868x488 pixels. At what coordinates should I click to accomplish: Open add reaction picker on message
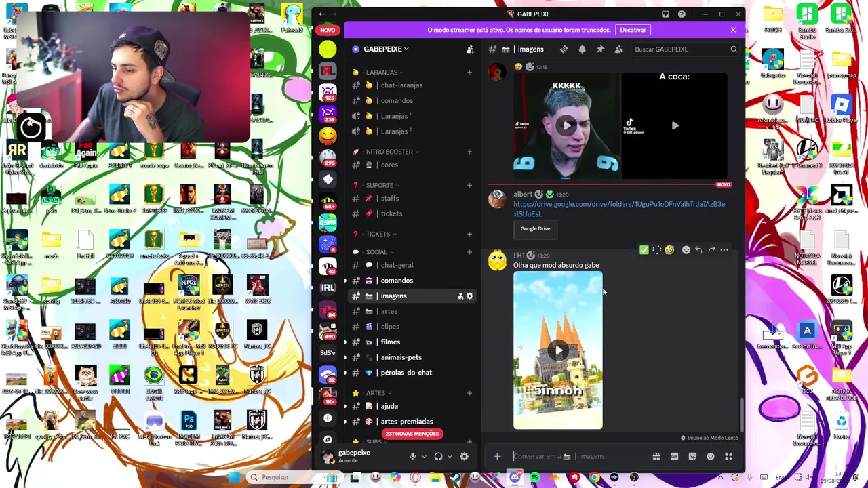click(x=686, y=250)
